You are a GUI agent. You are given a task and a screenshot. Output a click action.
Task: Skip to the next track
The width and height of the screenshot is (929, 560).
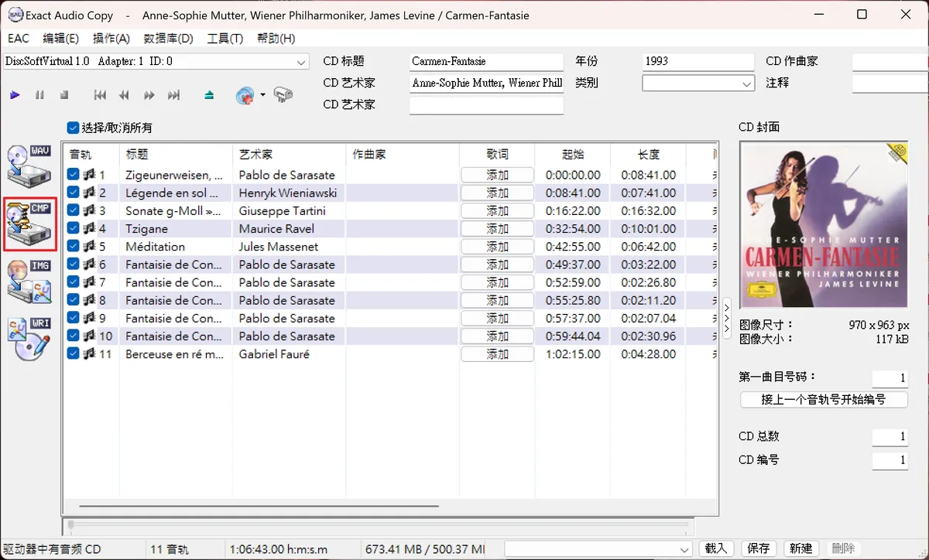173,95
